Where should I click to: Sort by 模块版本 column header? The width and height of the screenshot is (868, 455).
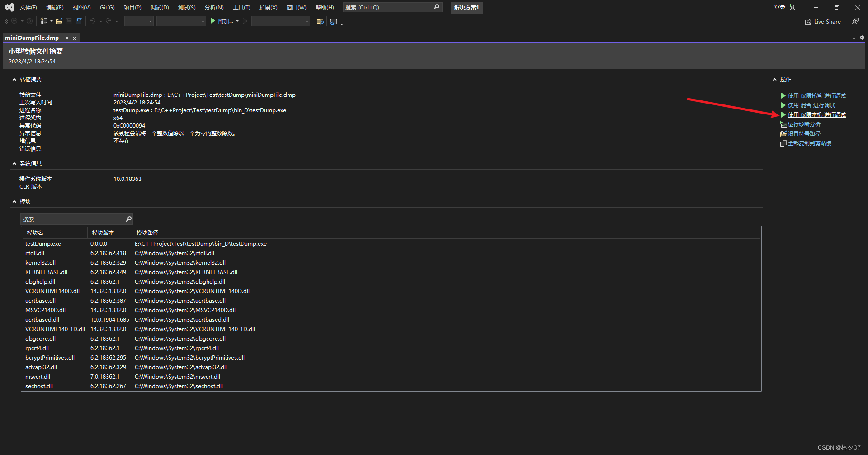tap(109, 233)
